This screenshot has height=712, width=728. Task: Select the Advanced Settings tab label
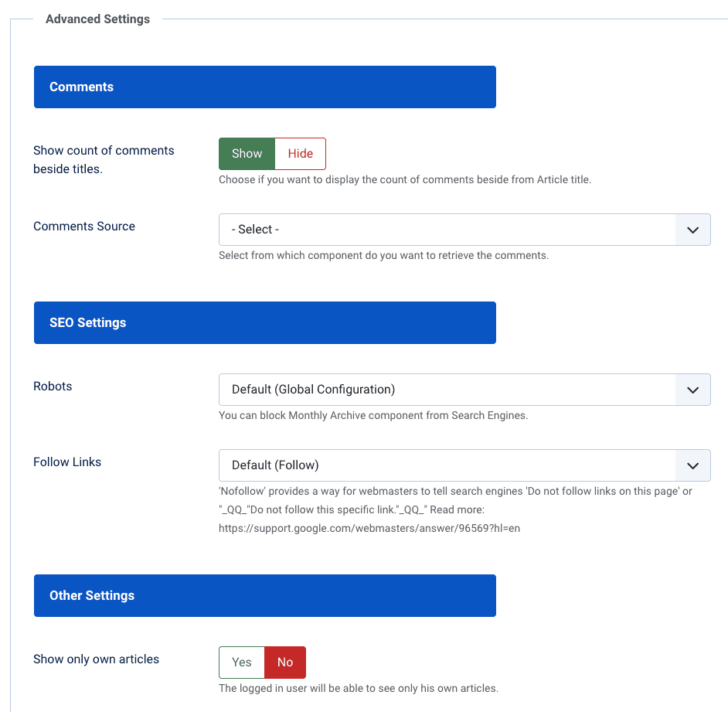click(97, 19)
